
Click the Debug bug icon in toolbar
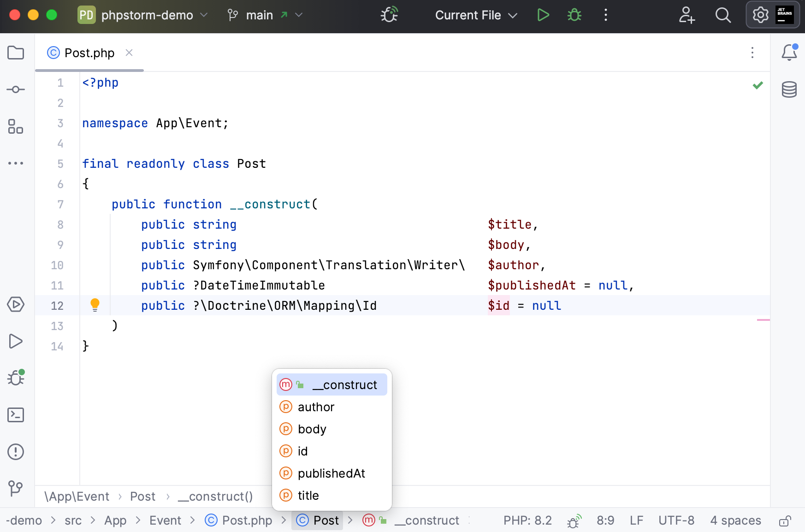(574, 15)
